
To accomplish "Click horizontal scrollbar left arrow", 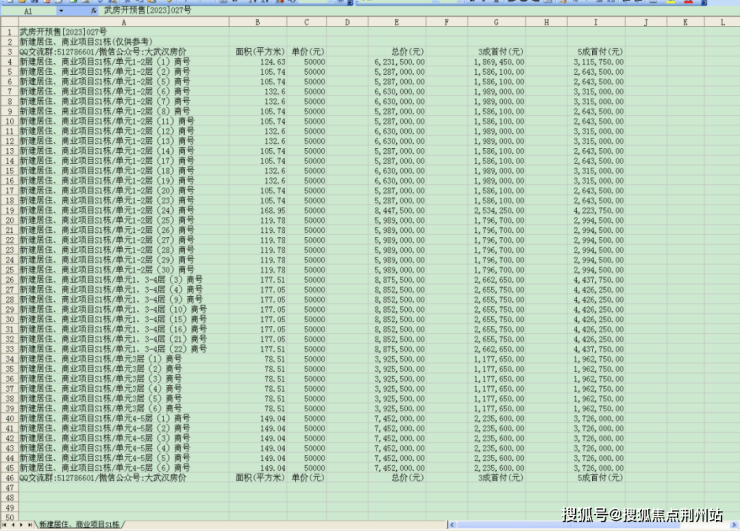I will (452, 525).
